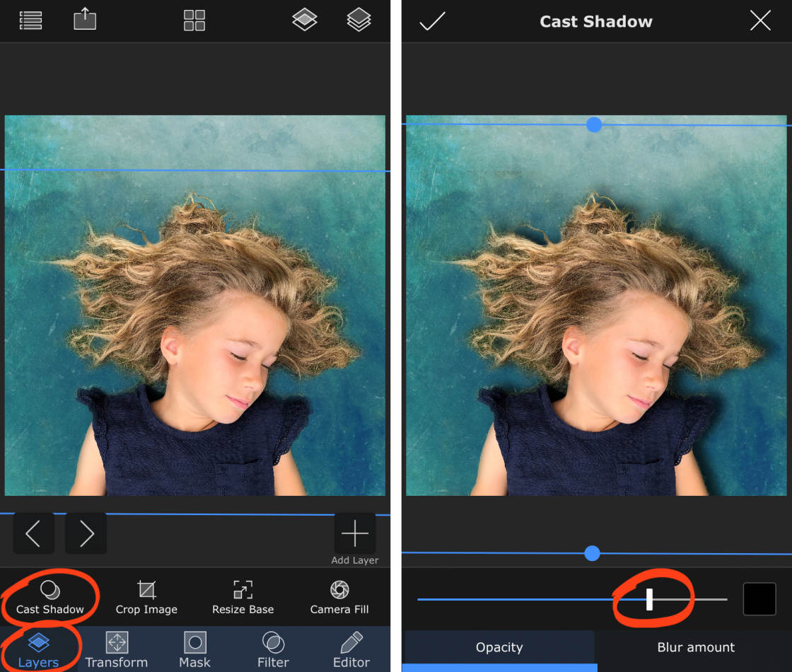Add a new layer with plus button
792x672 pixels.
point(355,533)
